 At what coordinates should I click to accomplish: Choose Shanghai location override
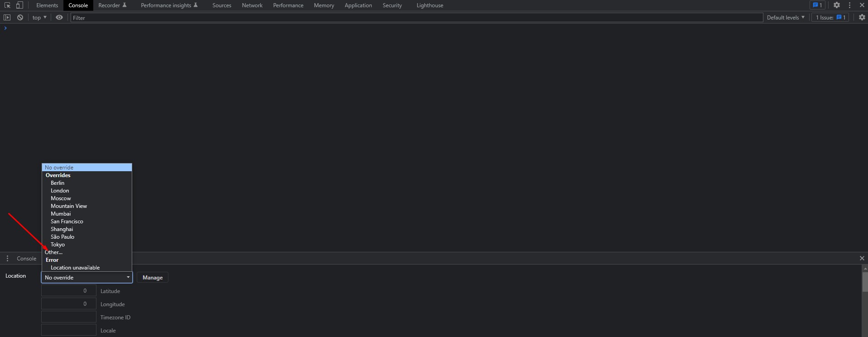click(x=87, y=229)
